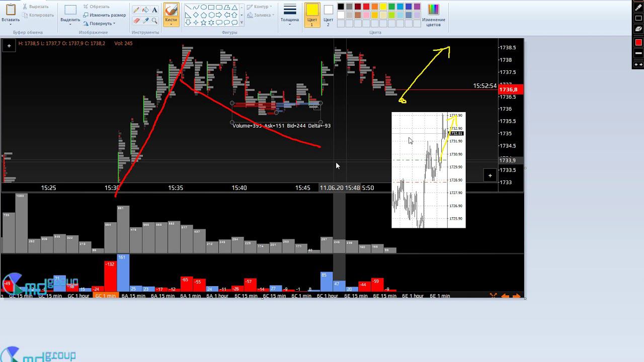Screen dimensions: 644x362
Task: Open the Вставить dropdown arrow
Action: point(11,25)
